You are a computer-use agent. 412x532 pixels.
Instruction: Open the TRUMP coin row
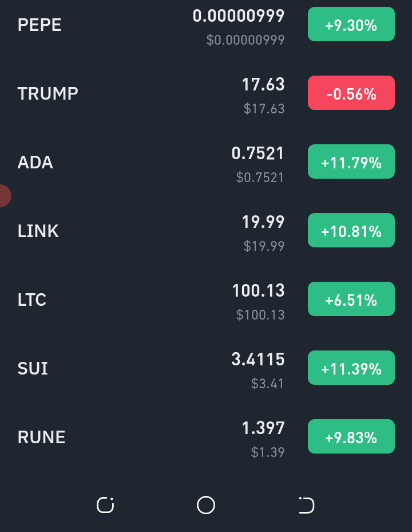(206, 93)
